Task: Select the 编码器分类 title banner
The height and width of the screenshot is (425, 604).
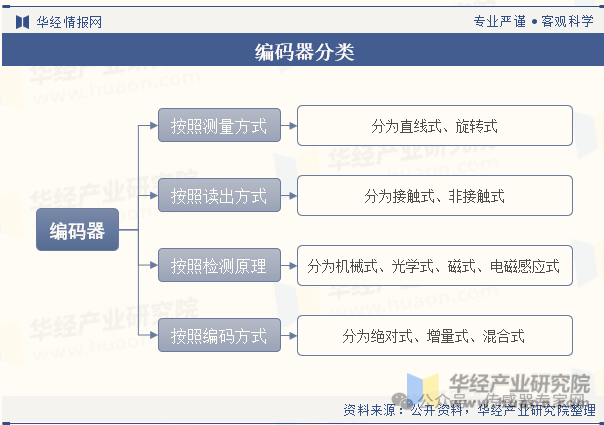Action: [302, 52]
